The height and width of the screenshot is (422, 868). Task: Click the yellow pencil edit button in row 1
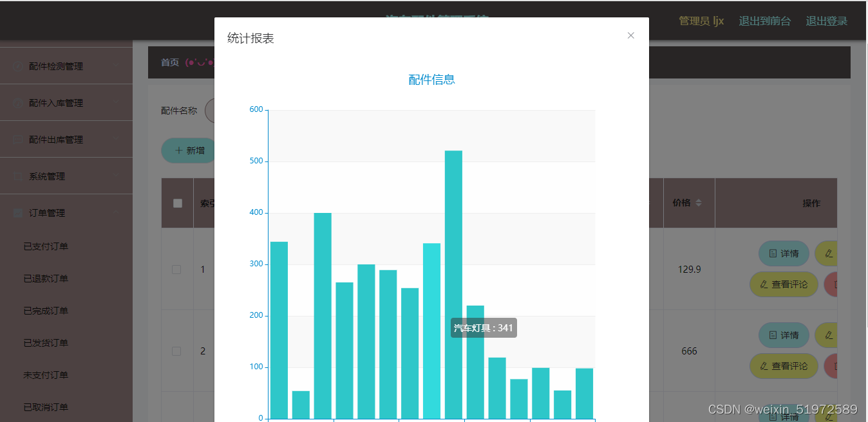(826, 253)
